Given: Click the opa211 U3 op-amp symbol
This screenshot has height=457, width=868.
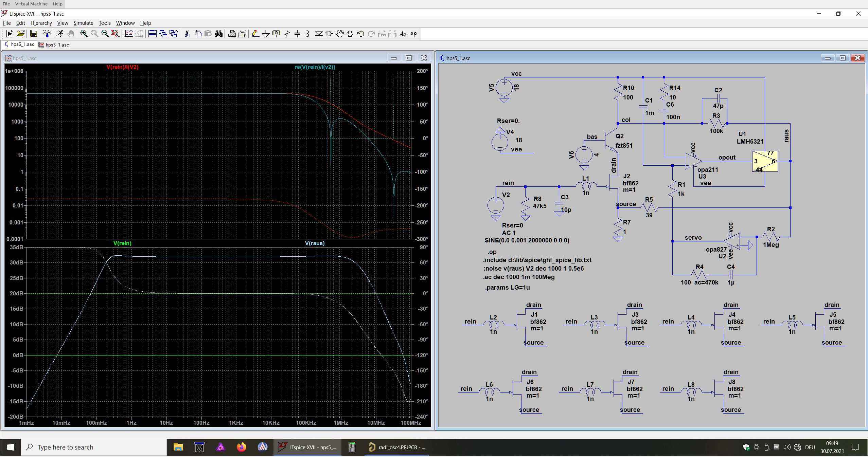Looking at the screenshot, I should 693,161.
